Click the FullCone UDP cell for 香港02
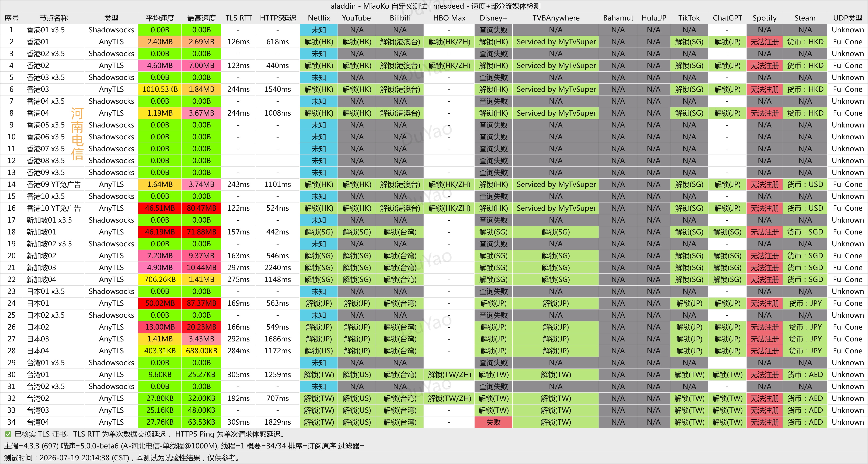The width and height of the screenshot is (868, 464). coord(848,65)
